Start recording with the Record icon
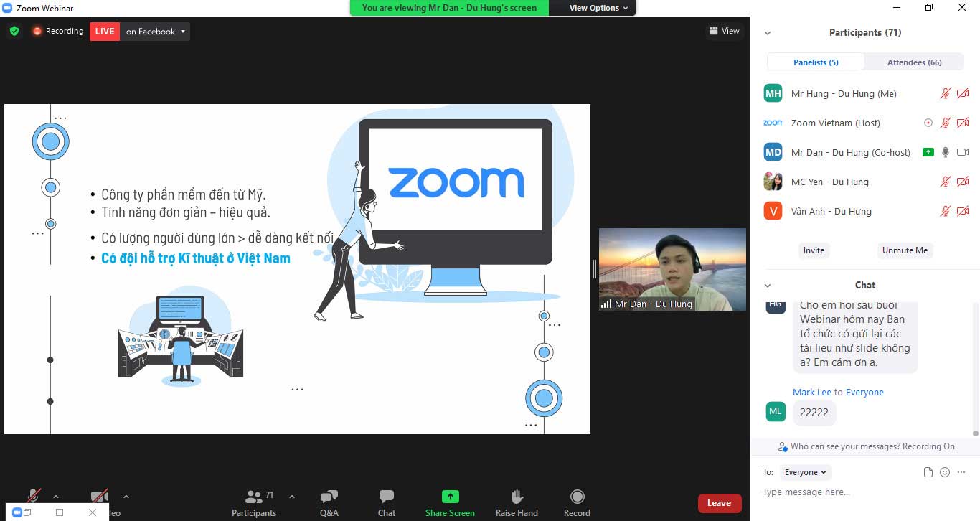Image resolution: width=980 pixels, height=521 pixels. pyautogui.click(x=577, y=502)
